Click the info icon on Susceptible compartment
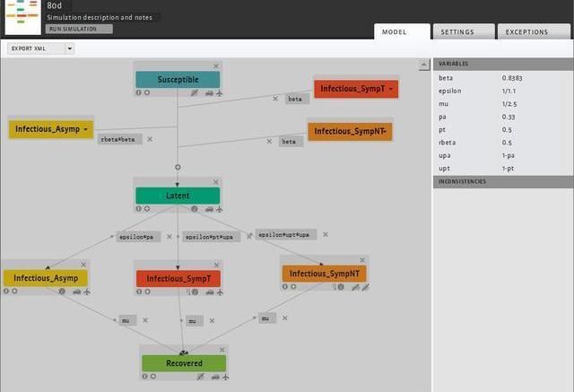574x392 pixels. (139, 92)
